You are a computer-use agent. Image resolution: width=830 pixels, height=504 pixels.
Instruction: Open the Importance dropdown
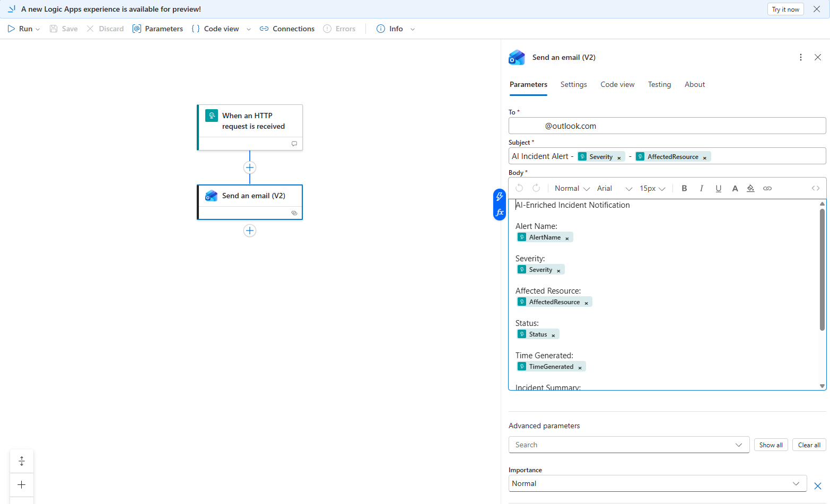pos(658,483)
